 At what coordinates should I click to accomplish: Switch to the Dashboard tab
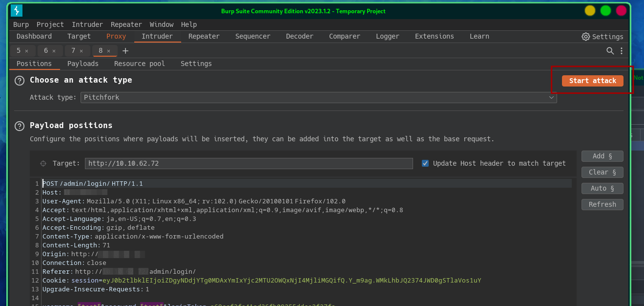click(x=34, y=36)
